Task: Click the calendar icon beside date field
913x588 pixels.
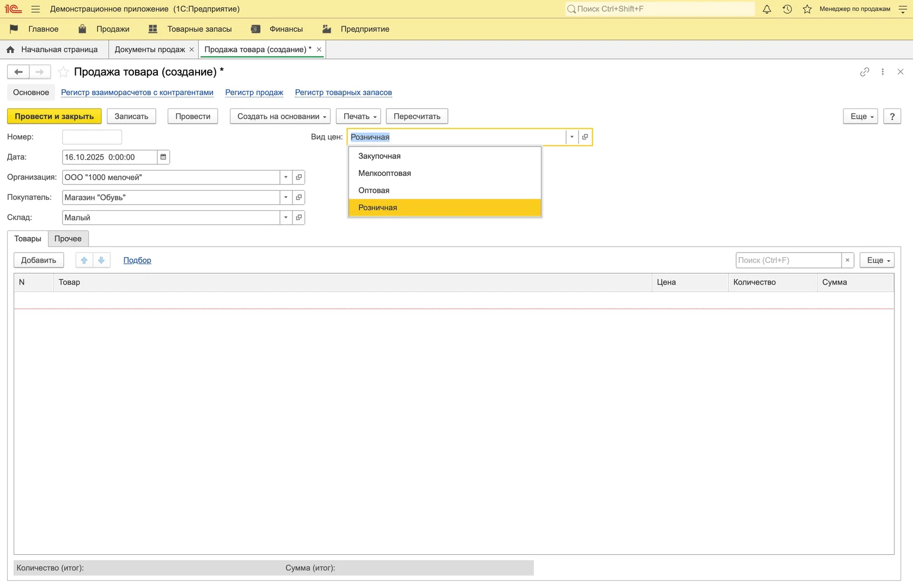Action: pos(163,157)
